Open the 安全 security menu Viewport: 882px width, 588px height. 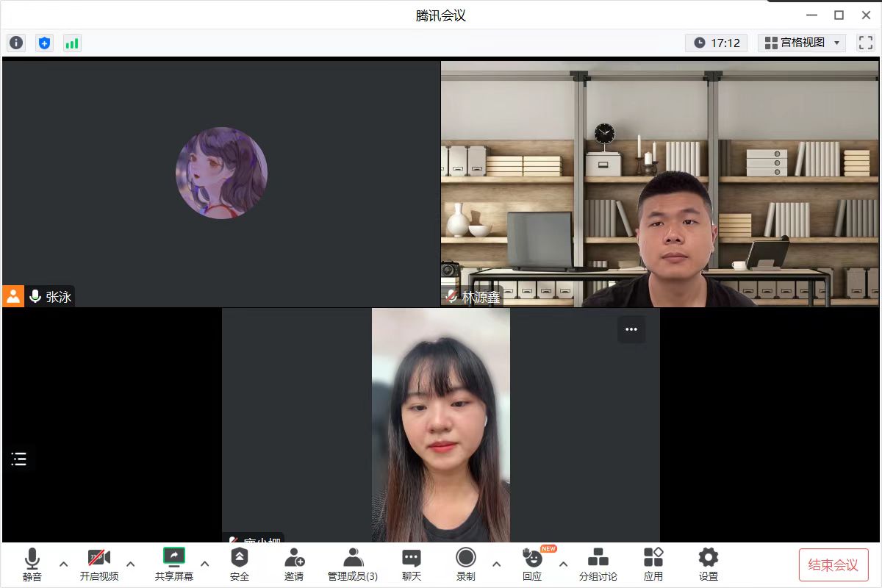coord(240,564)
